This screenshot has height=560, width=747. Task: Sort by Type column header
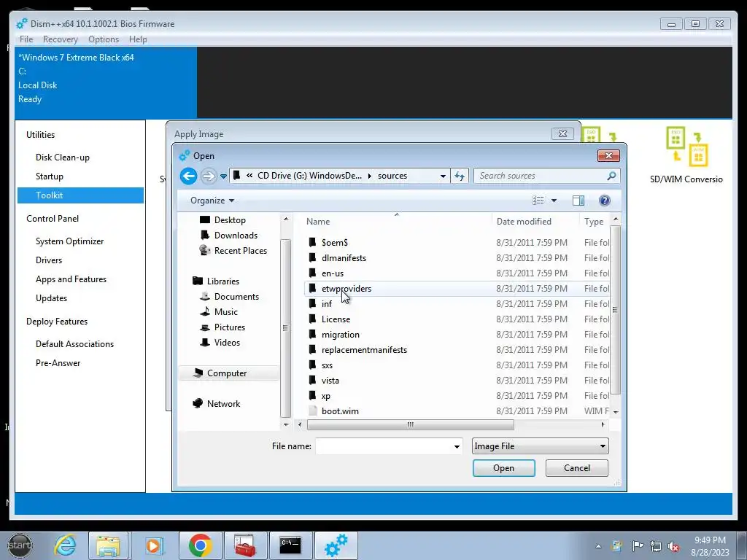pyautogui.click(x=594, y=222)
